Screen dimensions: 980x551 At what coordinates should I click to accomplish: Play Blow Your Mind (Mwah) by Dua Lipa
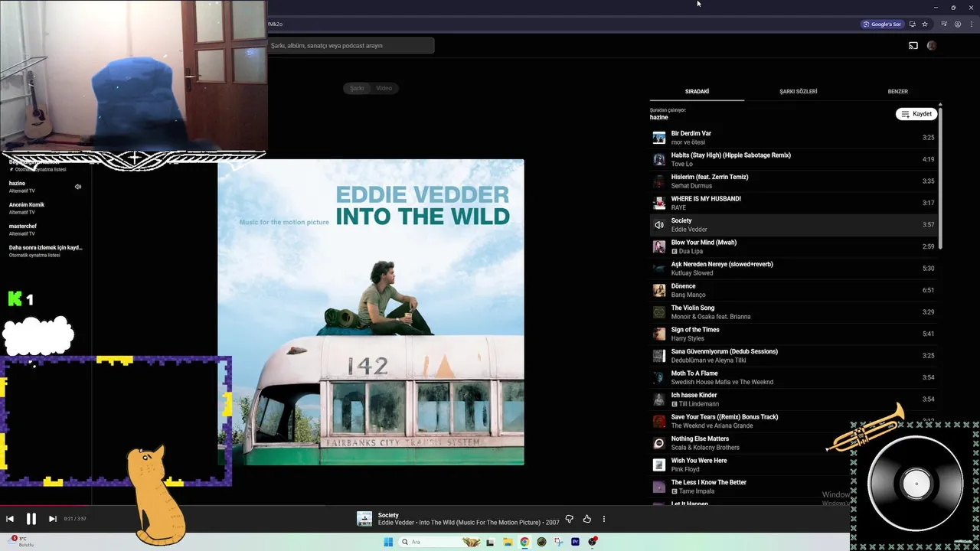pos(792,246)
